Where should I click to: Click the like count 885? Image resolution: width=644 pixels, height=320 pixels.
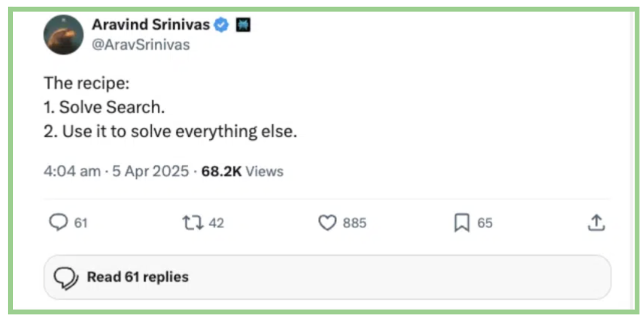click(x=354, y=223)
